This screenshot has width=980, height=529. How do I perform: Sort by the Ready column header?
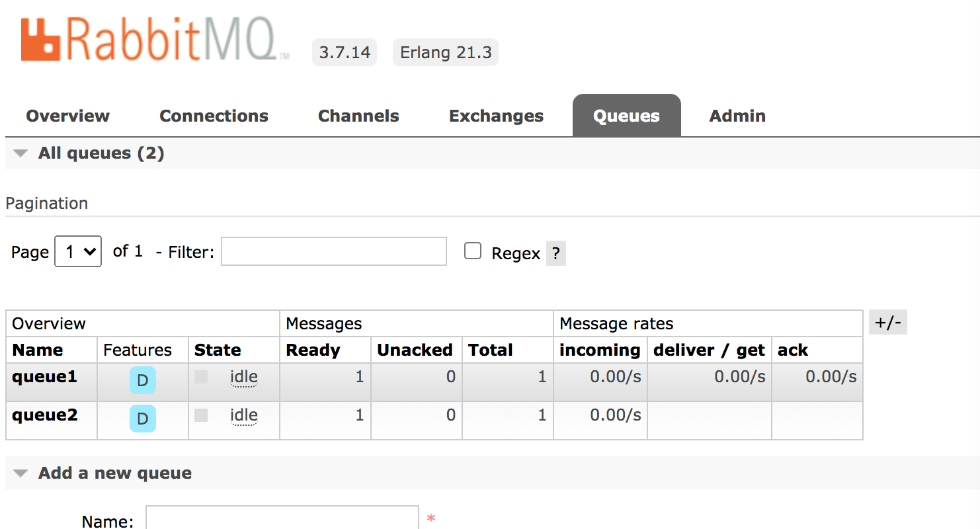click(x=313, y=350)
